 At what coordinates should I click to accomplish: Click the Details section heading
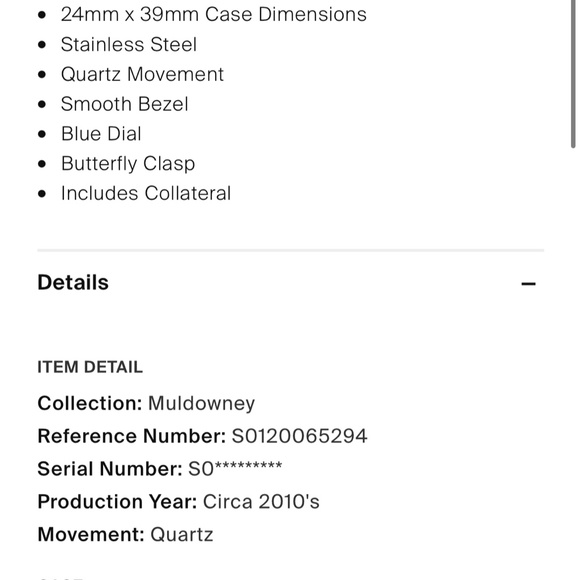(73, 283)
